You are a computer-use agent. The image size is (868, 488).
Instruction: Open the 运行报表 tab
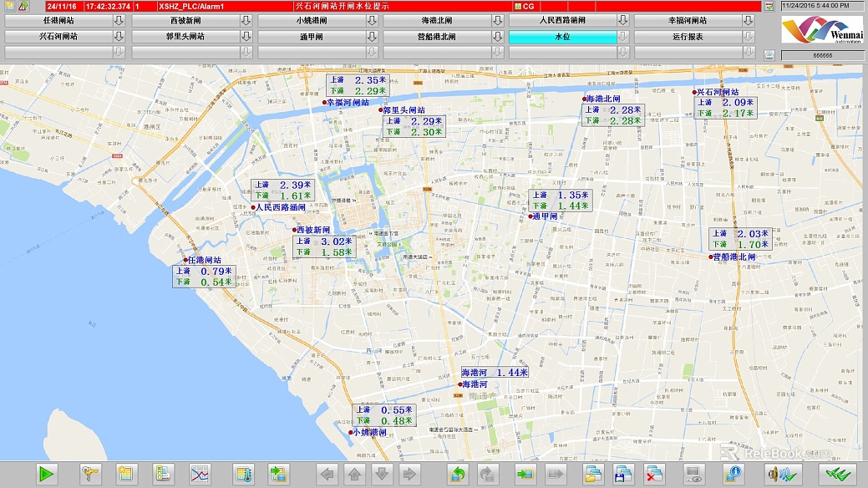pos(688,37)
